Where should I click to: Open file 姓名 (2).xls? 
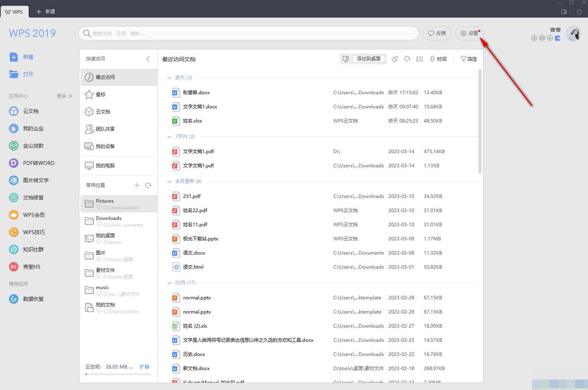pyautogui.click(x=195, y=326)
